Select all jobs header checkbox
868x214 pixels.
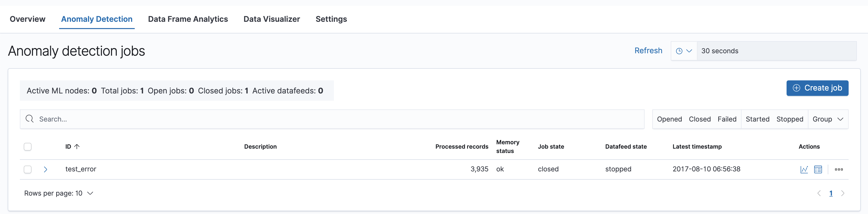[28, 147]
